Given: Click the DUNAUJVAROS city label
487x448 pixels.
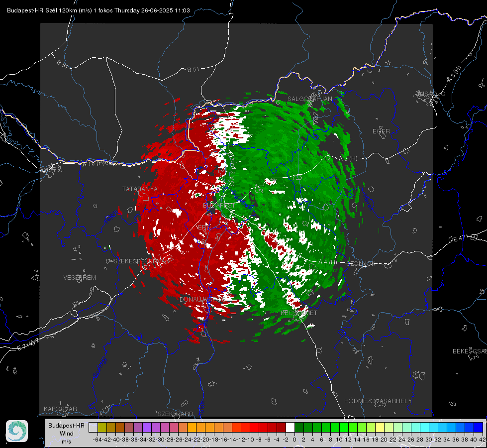Looking at the screenshot, I should (x=202, y=299).
